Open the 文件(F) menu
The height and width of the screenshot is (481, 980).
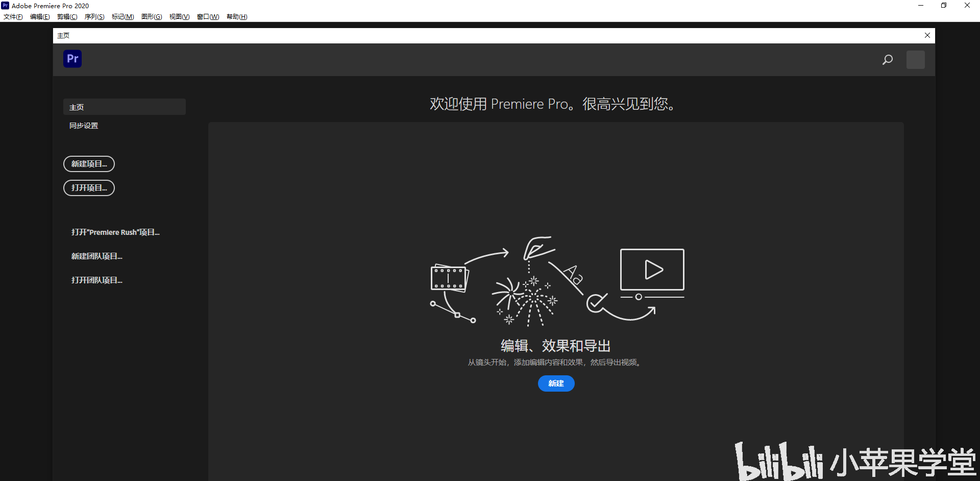(x=13, y=17)
